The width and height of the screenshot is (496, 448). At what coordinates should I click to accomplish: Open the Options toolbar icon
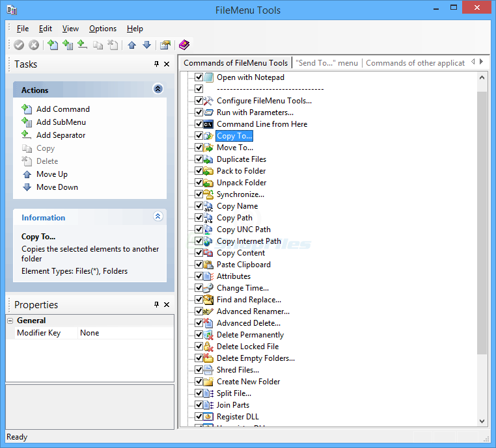pyautogui.click(x=165, y=45)
